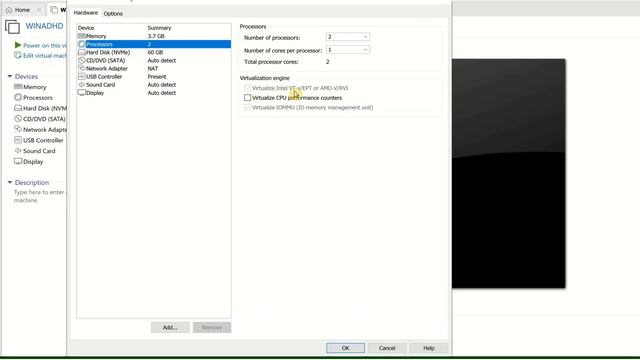
Task: Switch to the Options tab
Action: [x=113, y=13]
